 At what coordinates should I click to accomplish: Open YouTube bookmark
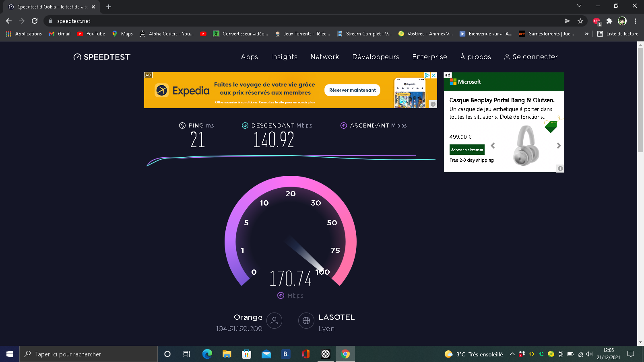coord(91,34)
